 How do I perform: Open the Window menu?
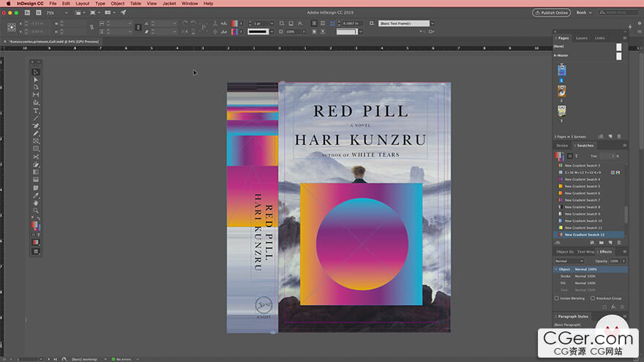[190, 3]
